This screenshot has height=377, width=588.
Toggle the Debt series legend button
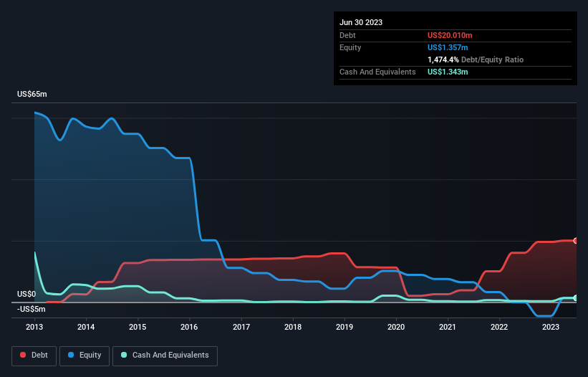click(x=34, y=355)
